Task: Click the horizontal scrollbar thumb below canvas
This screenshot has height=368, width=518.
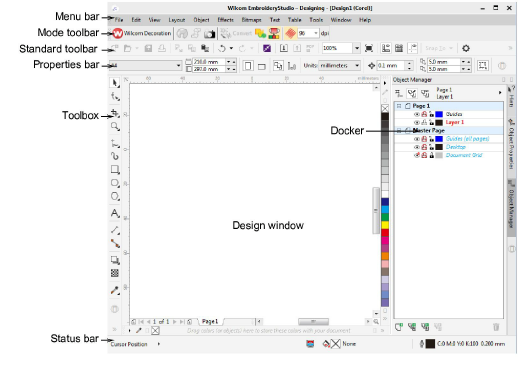Action: tap(313, 322)
